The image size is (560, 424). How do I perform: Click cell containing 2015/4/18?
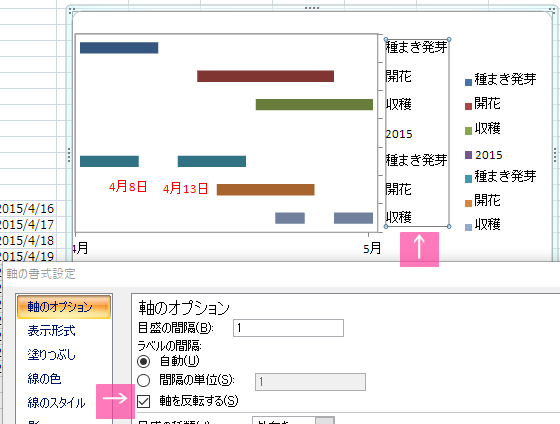pos(28,240)
